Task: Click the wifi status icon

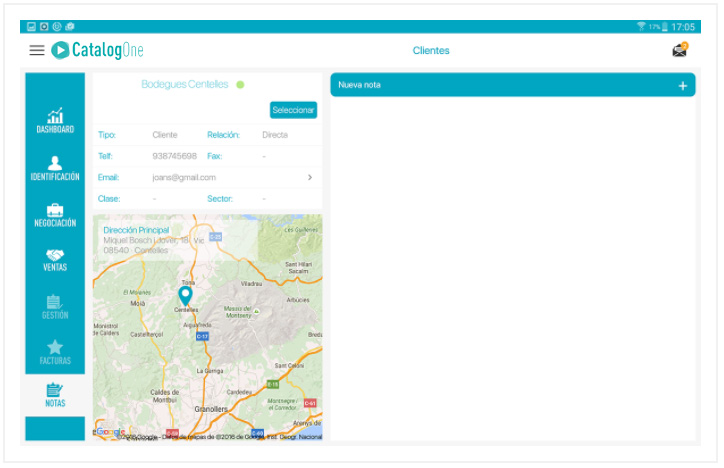Action: click(641, 26)
